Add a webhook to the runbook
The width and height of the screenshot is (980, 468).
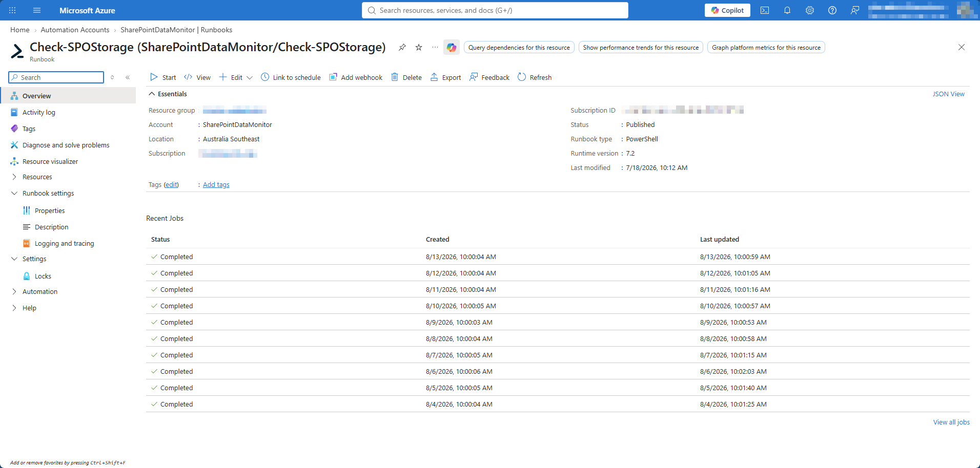pos(356,77)
